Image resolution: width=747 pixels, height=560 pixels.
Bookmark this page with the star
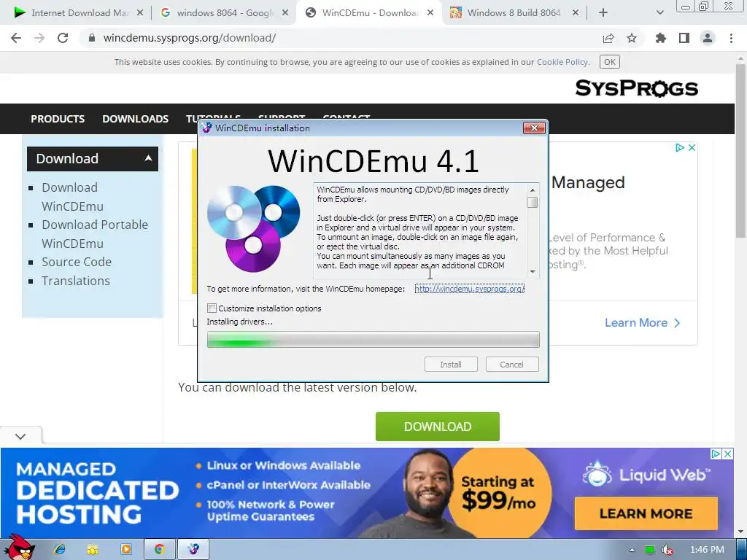coord(632,38)
